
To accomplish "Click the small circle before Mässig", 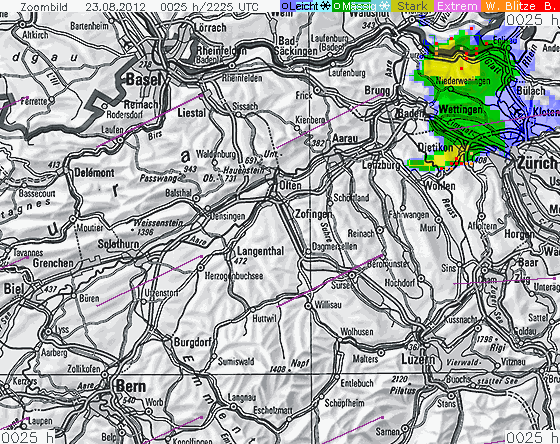I will coord(337,6).
